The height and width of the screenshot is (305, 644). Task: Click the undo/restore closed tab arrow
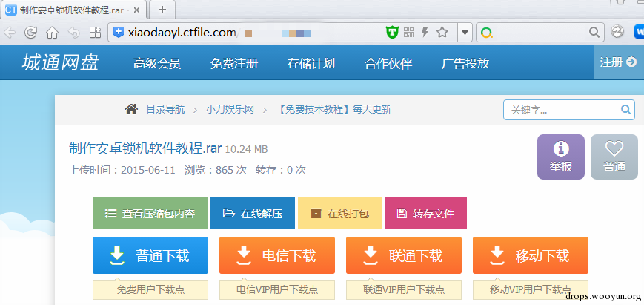tap(73, 33)
